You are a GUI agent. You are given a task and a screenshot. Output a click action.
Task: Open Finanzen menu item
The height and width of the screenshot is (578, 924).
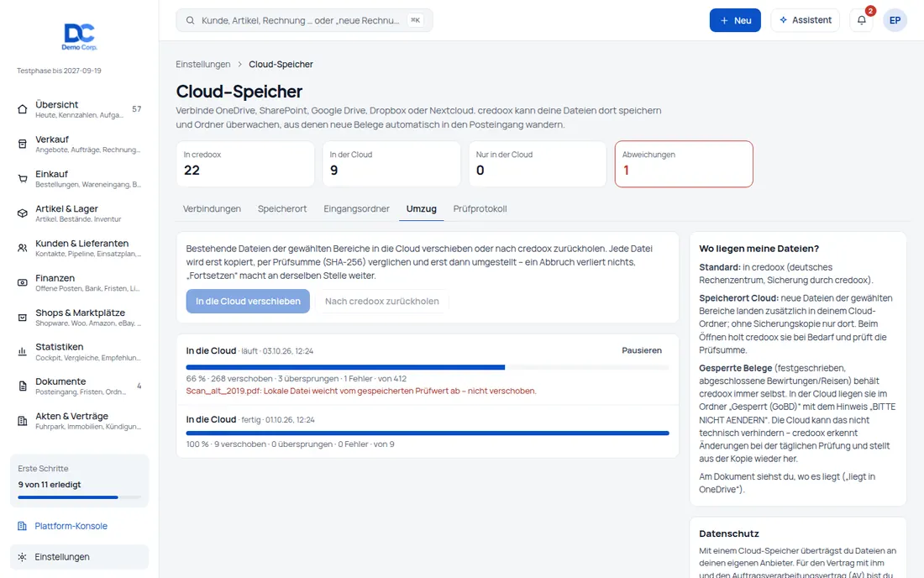coord(80,283)
